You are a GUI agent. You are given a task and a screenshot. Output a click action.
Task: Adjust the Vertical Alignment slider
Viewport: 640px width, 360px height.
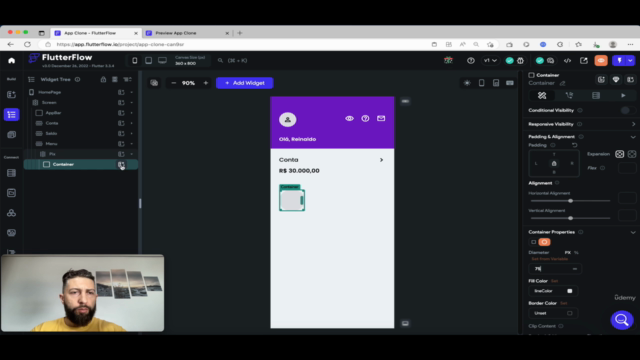570,218
